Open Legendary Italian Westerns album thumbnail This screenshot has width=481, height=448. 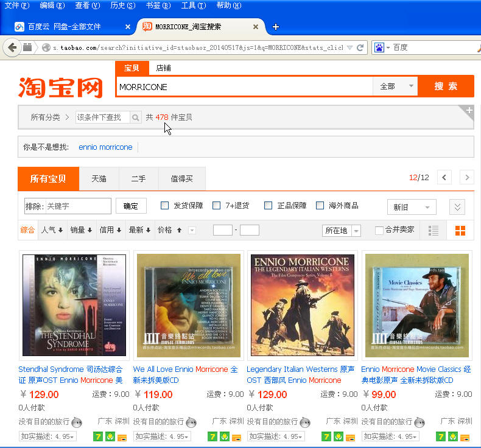pos(303,305)
